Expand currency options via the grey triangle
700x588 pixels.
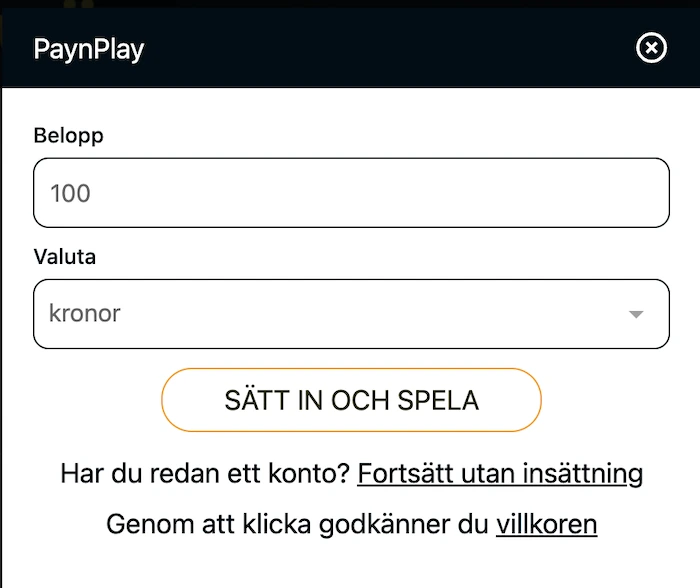pyautogui.click(x=636, y=315)
